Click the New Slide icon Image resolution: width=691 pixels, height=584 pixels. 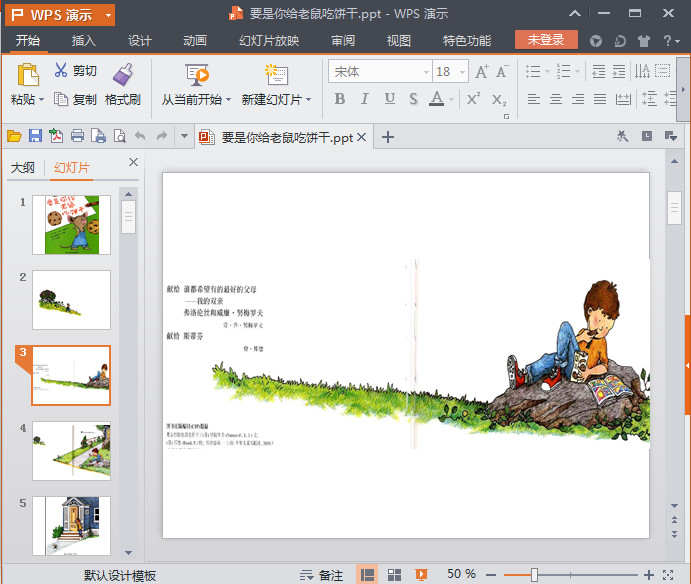[276, 74]
